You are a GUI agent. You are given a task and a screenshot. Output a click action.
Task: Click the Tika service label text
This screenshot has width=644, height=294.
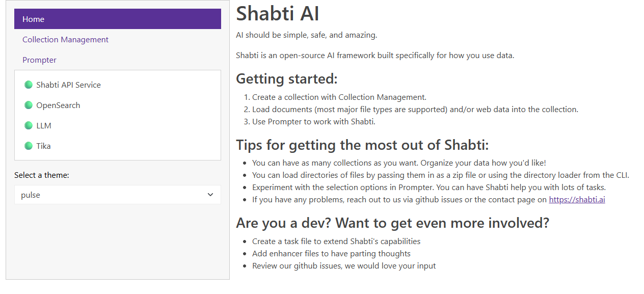[x=43, y=146]
